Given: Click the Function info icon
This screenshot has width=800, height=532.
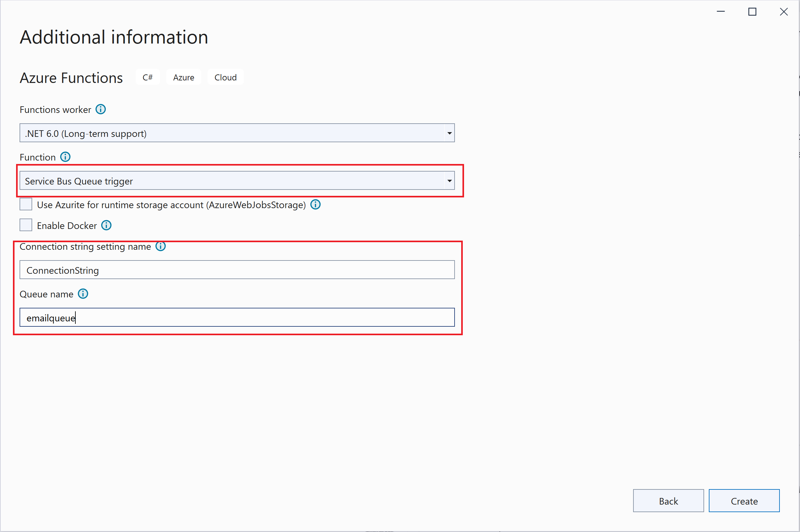Looking at the screenshot, I should coord(65,157).
